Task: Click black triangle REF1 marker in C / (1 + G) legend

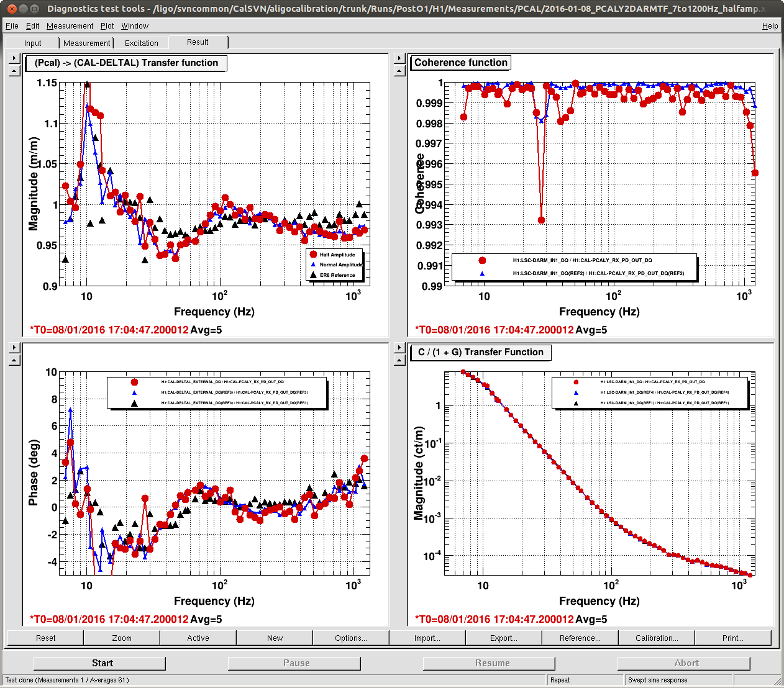Action: [x=576, y=403]
